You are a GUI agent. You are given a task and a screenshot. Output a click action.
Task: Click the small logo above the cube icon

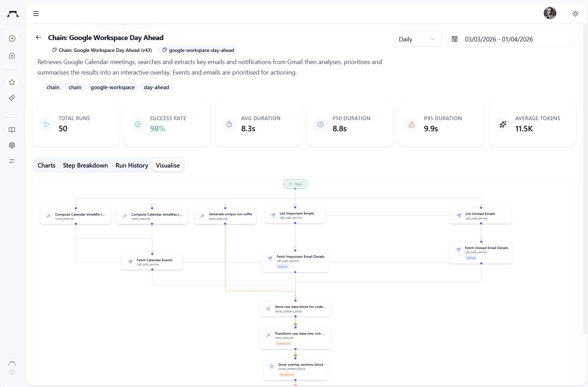pyautogui.click(x=12, y=363)
